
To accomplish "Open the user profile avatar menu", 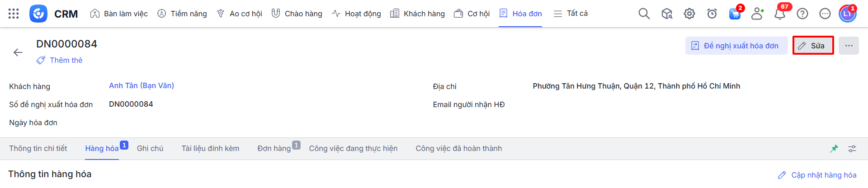I will [x=847, y=14].
